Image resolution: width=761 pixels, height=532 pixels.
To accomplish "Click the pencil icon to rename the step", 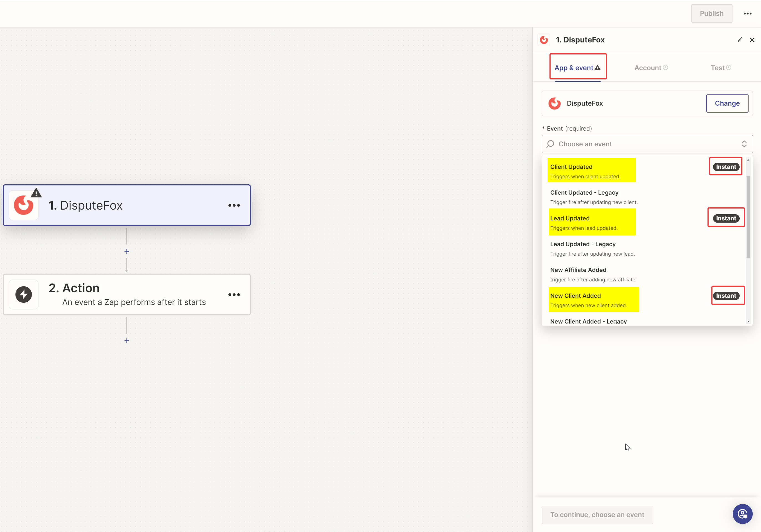I will click(740, 40).
